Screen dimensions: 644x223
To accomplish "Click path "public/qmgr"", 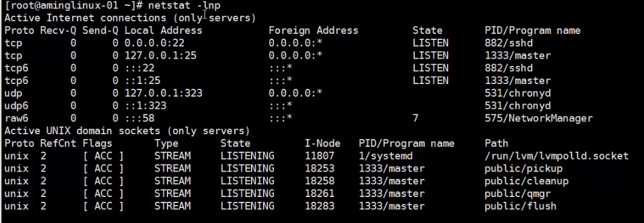I will point(518,193).
